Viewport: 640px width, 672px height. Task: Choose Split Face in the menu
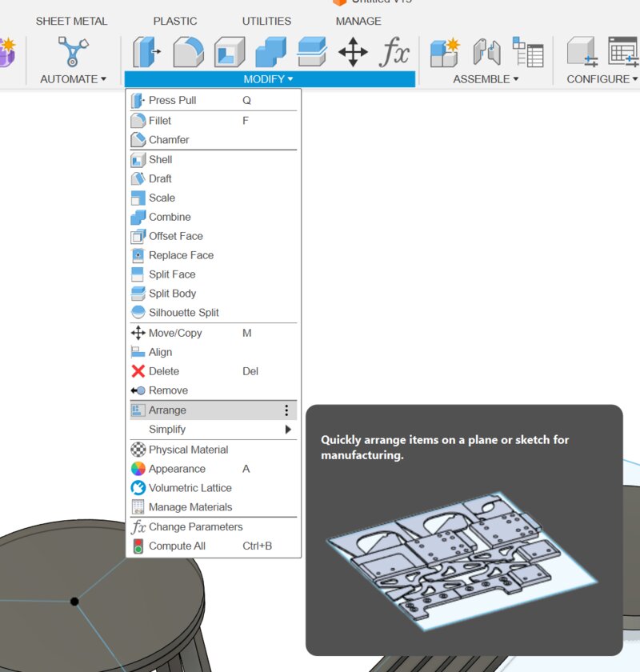click(214, 274)
